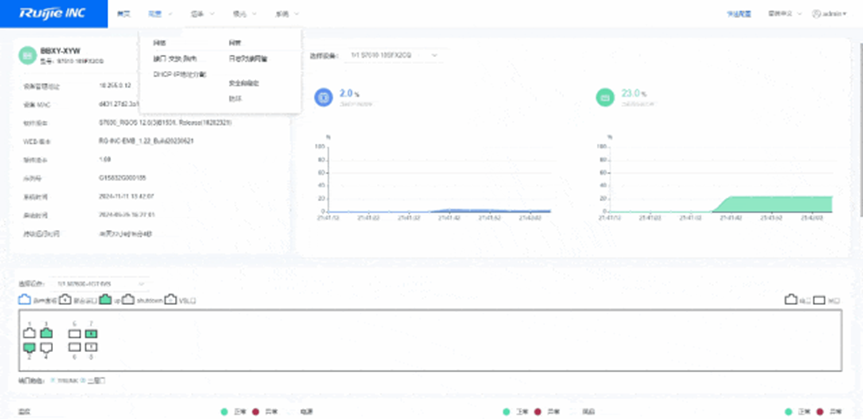Select port 1 on the switch panel
This screenshot has height=419, width=863.
click(29, 333)
